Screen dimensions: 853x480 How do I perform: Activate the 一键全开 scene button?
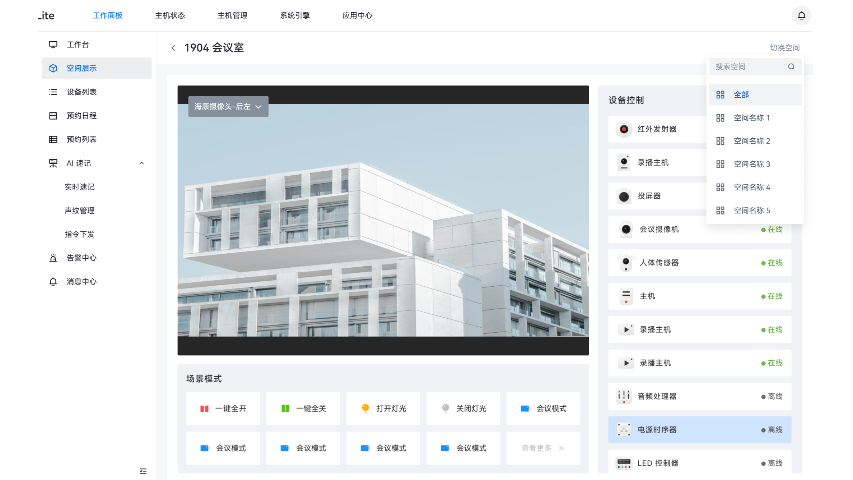click(223, 408)
